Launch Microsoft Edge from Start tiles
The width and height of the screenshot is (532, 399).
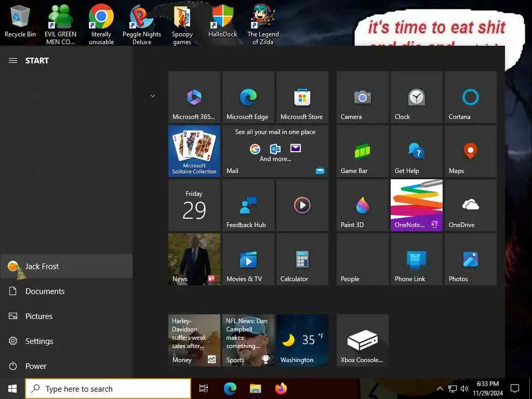click(x=248, y=97)
